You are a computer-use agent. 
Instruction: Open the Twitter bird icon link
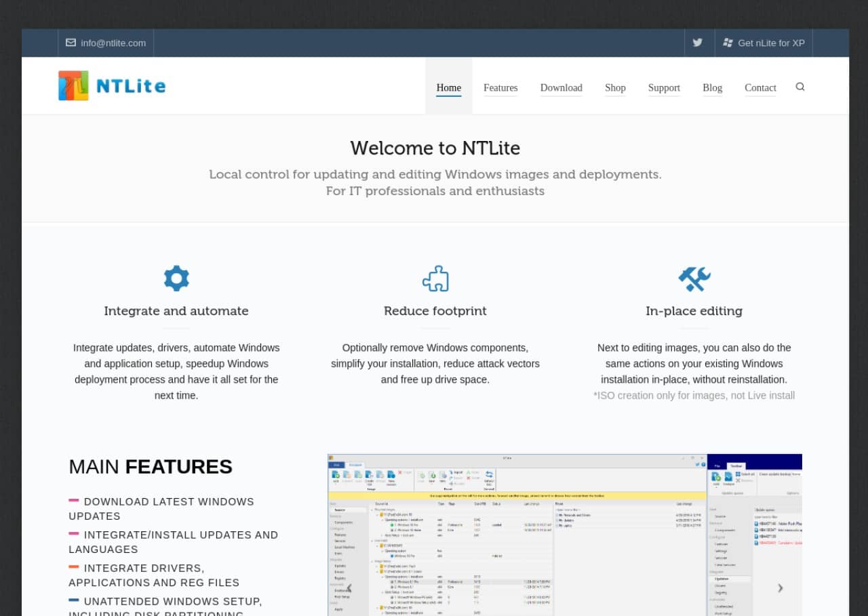tap(698, 43)
